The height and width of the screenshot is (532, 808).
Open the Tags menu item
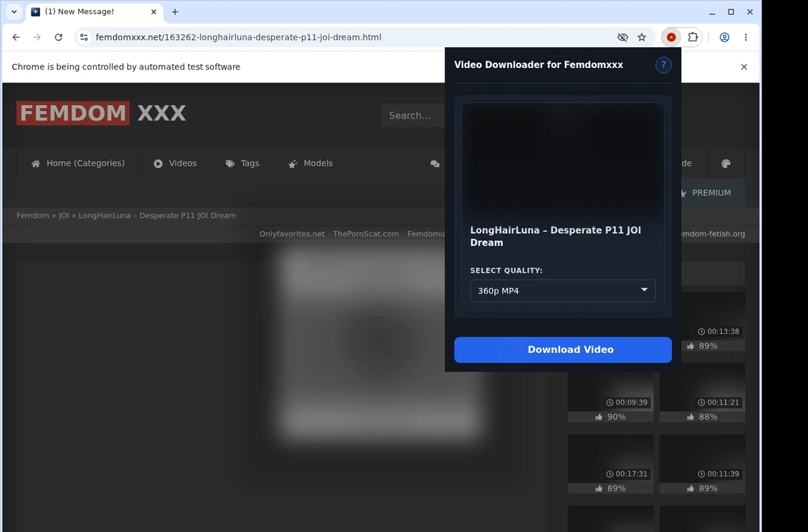pos(242,164)
